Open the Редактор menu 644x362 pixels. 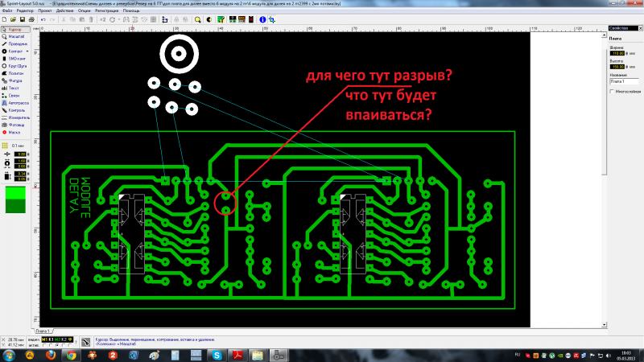pyautogui.click(x=25, y=10)
